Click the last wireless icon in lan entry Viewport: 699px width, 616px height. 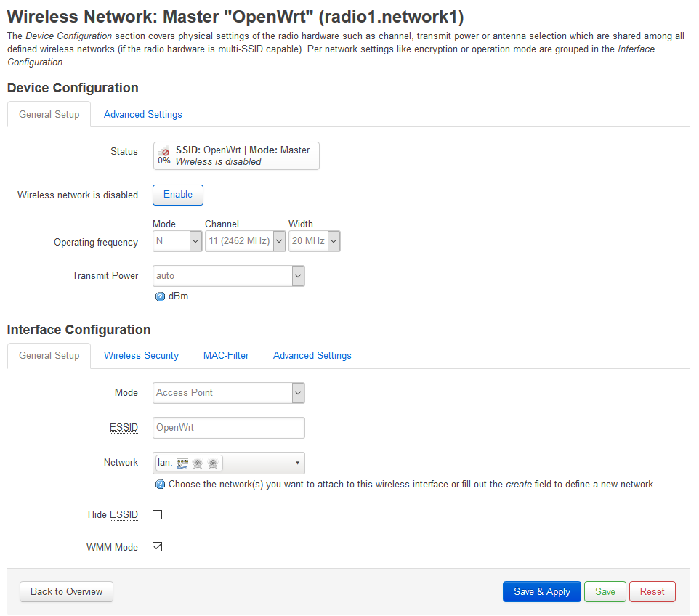tap(213, 463)
